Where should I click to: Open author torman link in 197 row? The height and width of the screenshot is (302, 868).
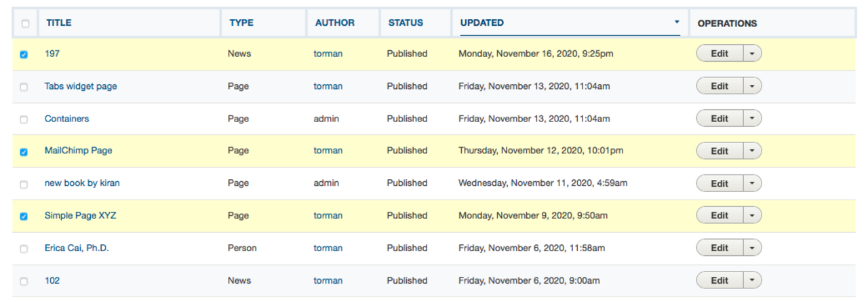pyautogui.click(x=328, y=54)
